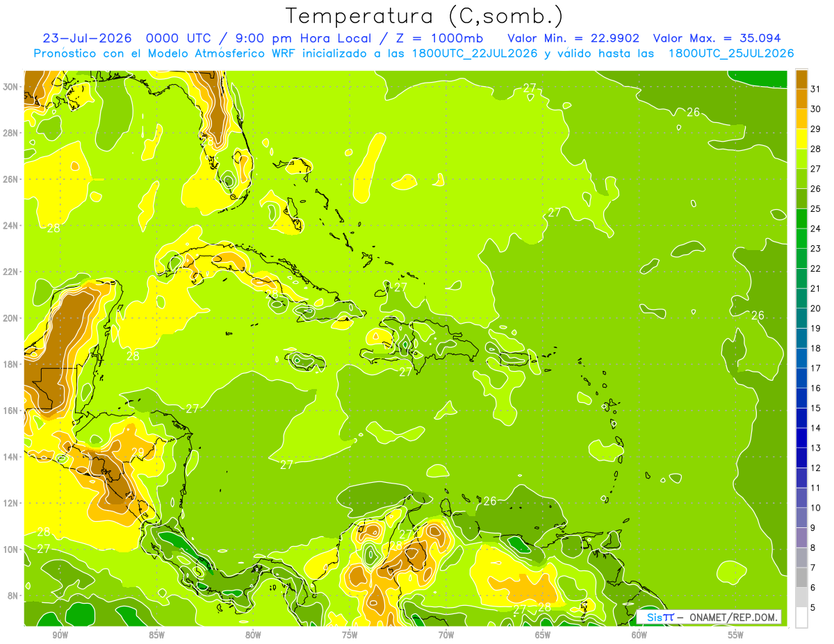The image size is (834, 644).
Task: Click the legend value '11'
Action: coord(816,488)
